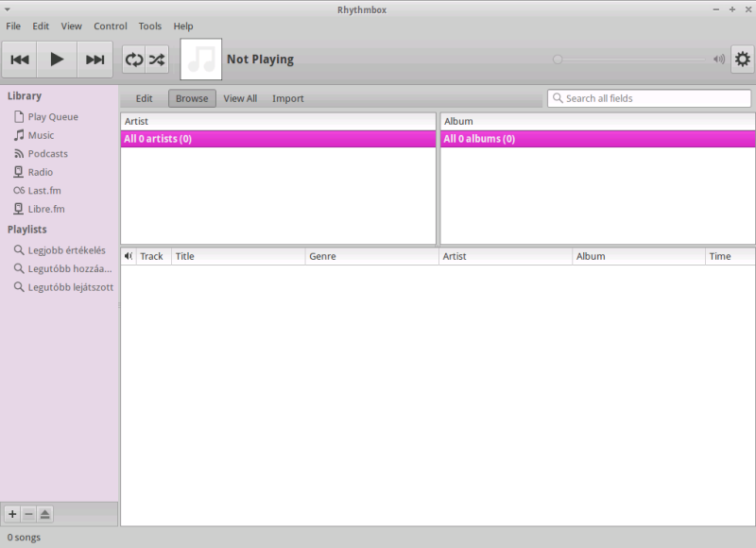
Task: Sort by the Album column in track list
Action: pyautogui.click(x=639, y=256)
